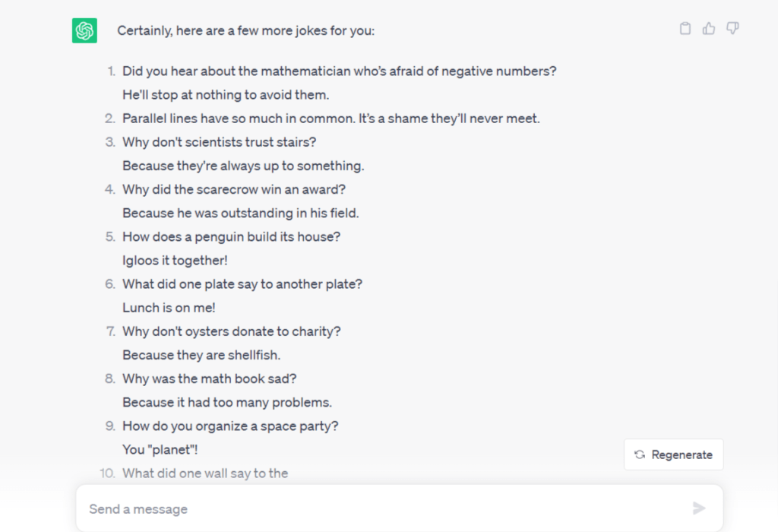This screenshot has width=778, height=532.
Task: Focus the "Send a message" input field
Action: [380, 508]
